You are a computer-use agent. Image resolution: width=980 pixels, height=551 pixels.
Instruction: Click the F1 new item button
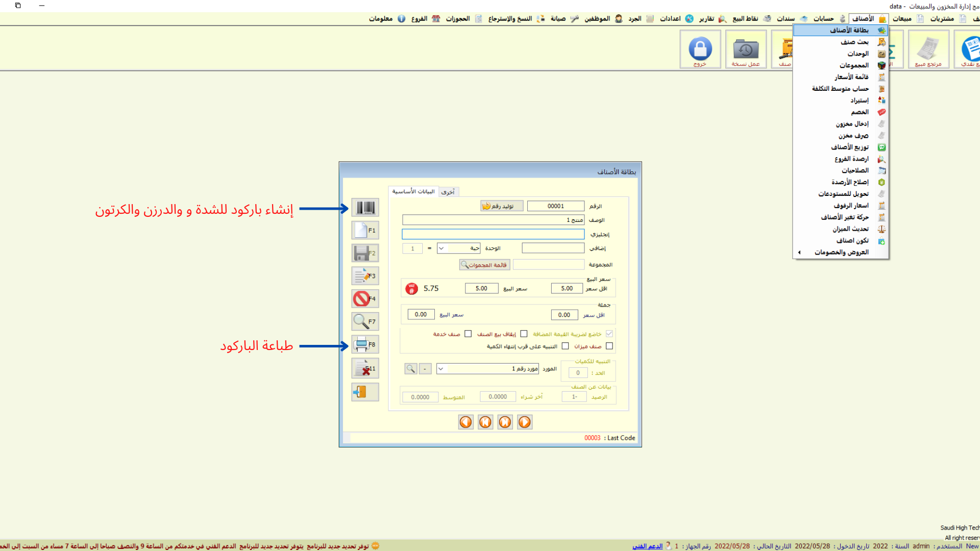point(365,231)
